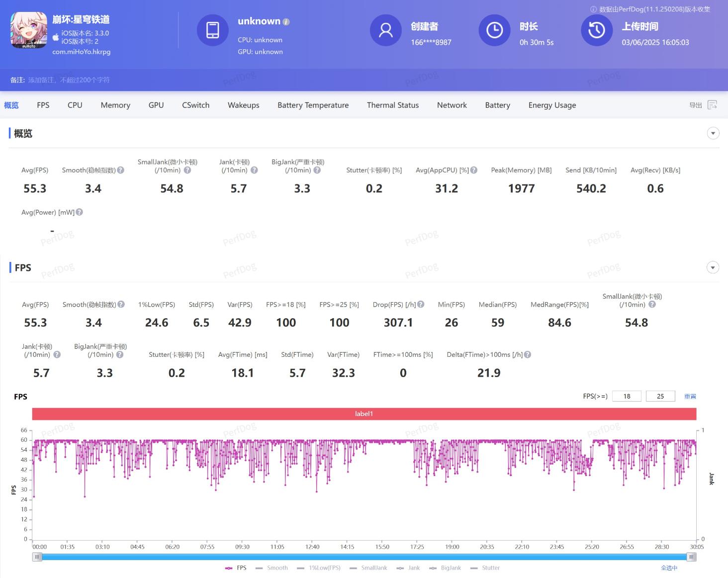Switch to the 概览 overview tab
Screen dimensions: 728x578
pyautogui.click(x=11, y=105)
